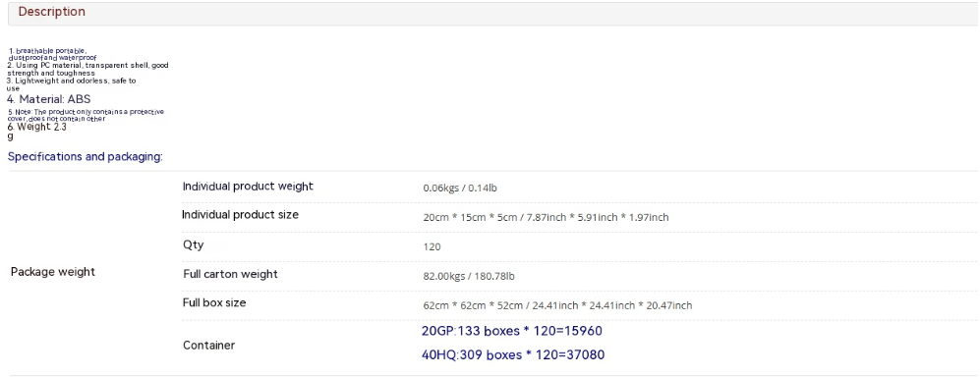Click the 40HQ:309 boxes line
The image size is (980, 377).
pos(513,355)
